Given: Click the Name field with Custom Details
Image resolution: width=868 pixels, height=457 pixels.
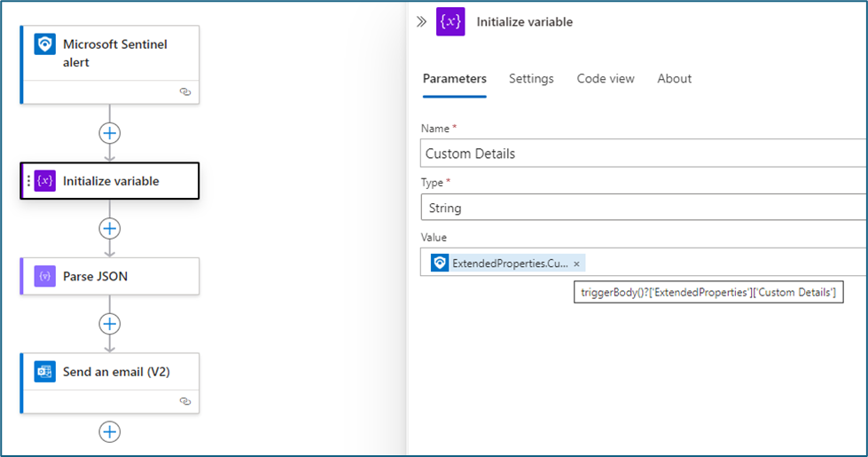Looking at the screenshot, I should (643, 154).
